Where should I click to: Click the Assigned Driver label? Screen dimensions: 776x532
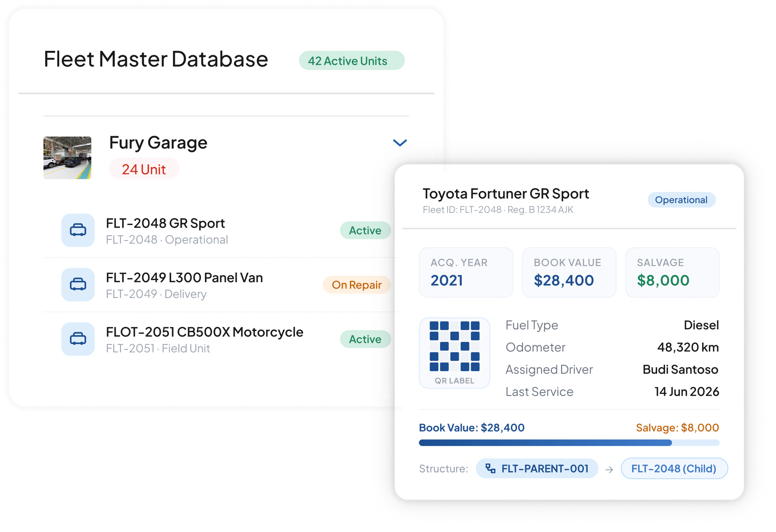pos(549,369)
